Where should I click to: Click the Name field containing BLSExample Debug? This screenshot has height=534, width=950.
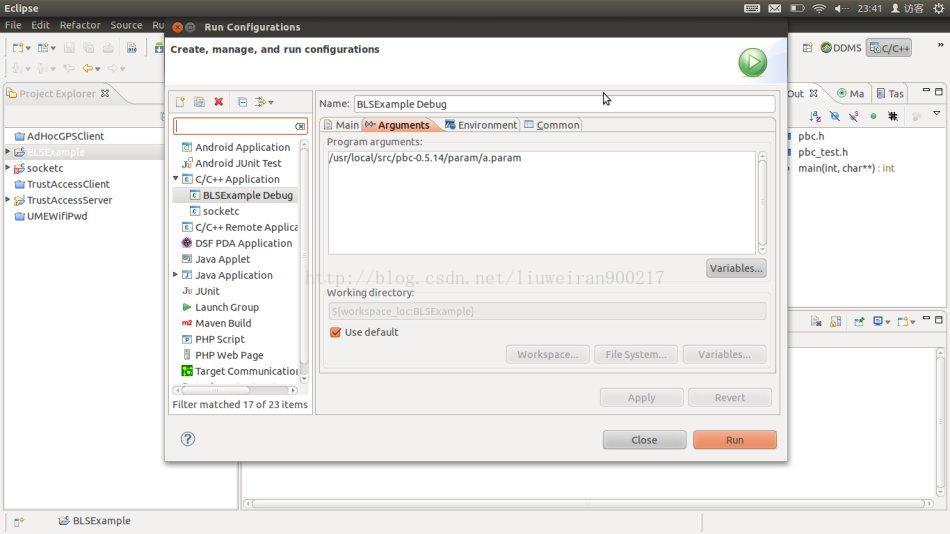click(564, 104)
